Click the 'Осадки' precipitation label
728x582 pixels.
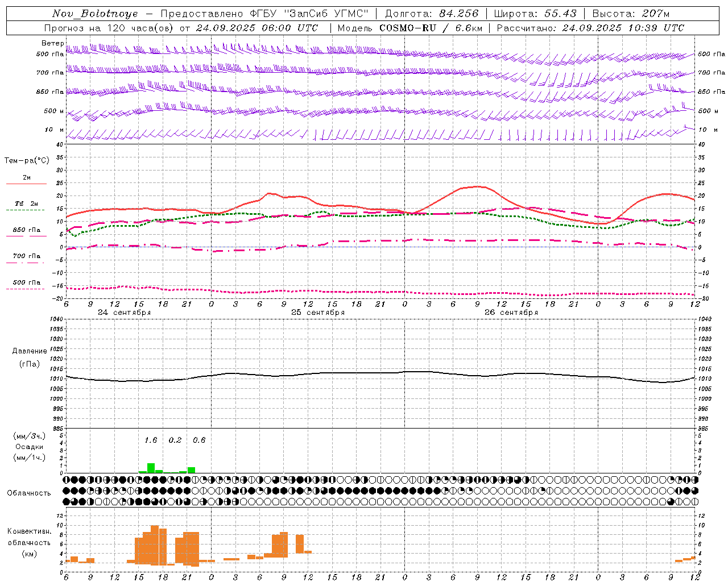[x=30, y=447]
